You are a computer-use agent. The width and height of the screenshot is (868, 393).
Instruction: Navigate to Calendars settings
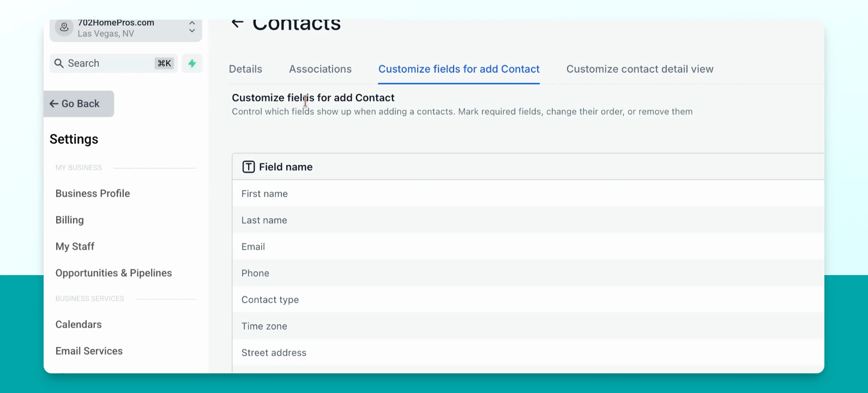pos(79,325)
